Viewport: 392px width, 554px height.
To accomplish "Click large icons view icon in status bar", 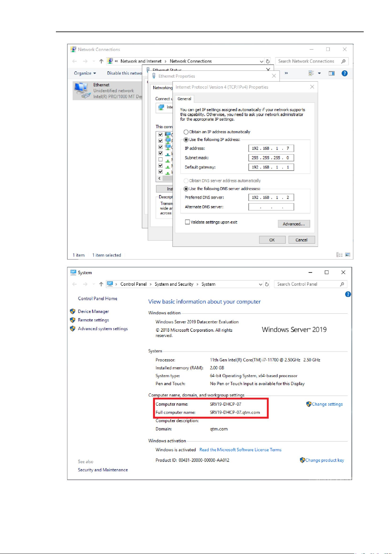I will pos(348,255).
